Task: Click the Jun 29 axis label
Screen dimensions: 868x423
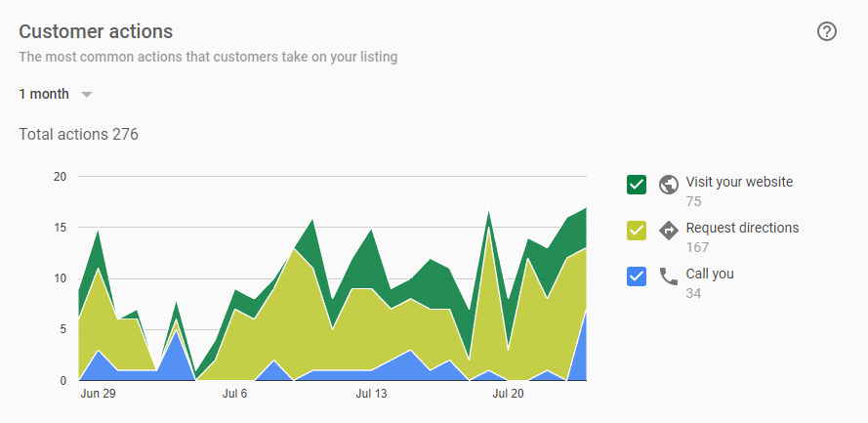Action: 98,395
